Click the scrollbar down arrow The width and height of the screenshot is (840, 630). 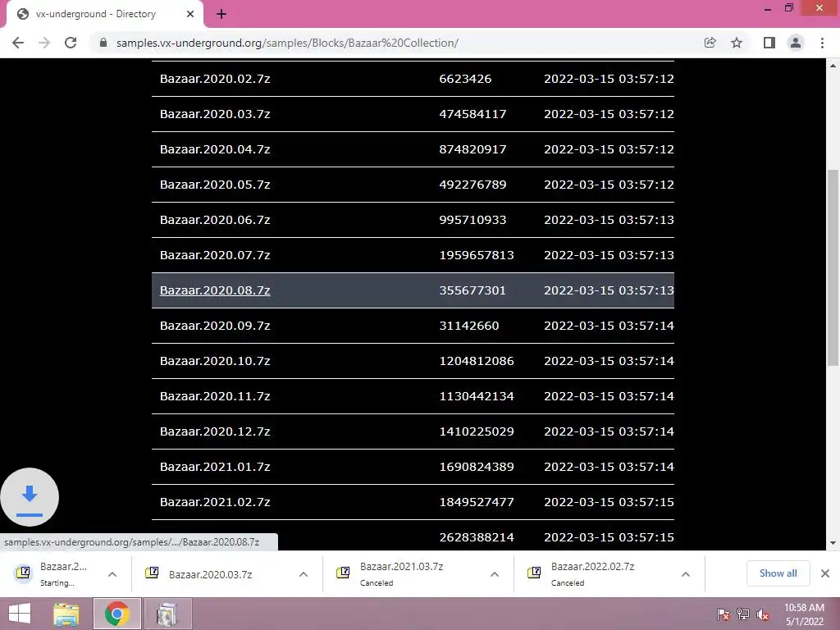(x=833, y=543)
